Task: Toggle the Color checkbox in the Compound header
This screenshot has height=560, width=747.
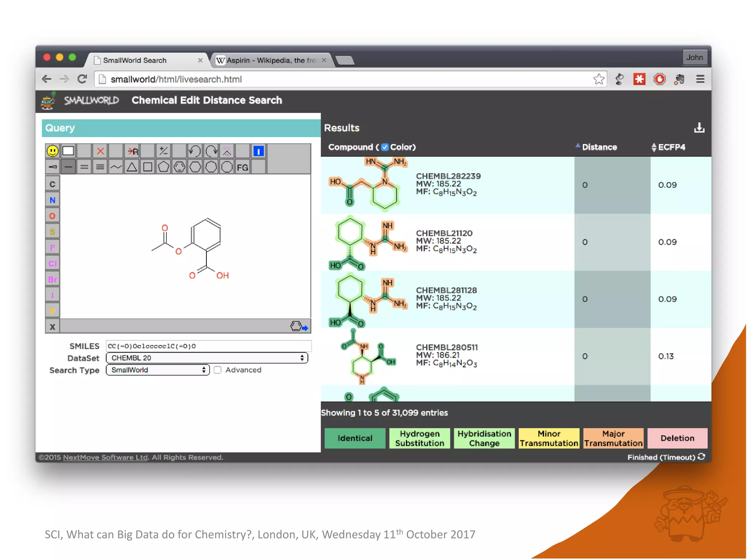Action: click(x=385, y=147)
